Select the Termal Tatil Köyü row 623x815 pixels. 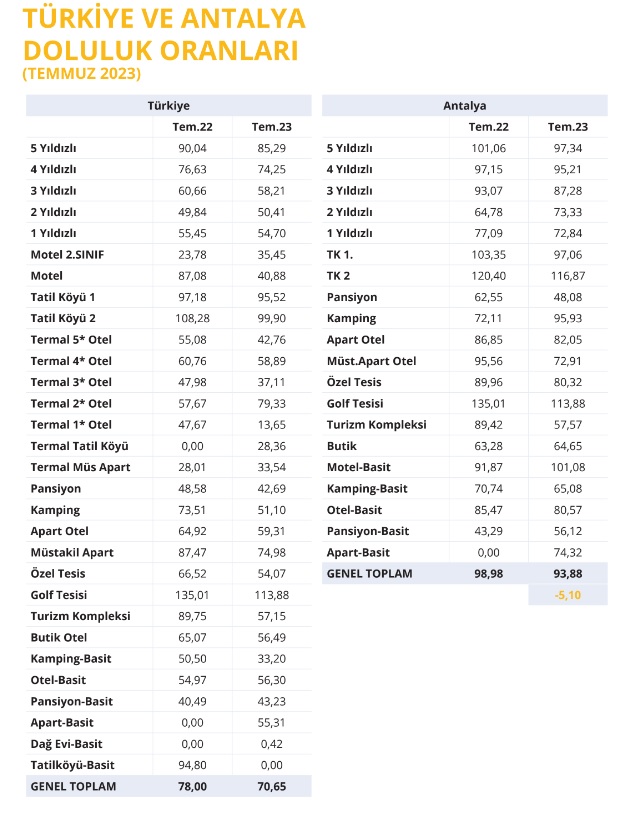click(x=168, y=446)
